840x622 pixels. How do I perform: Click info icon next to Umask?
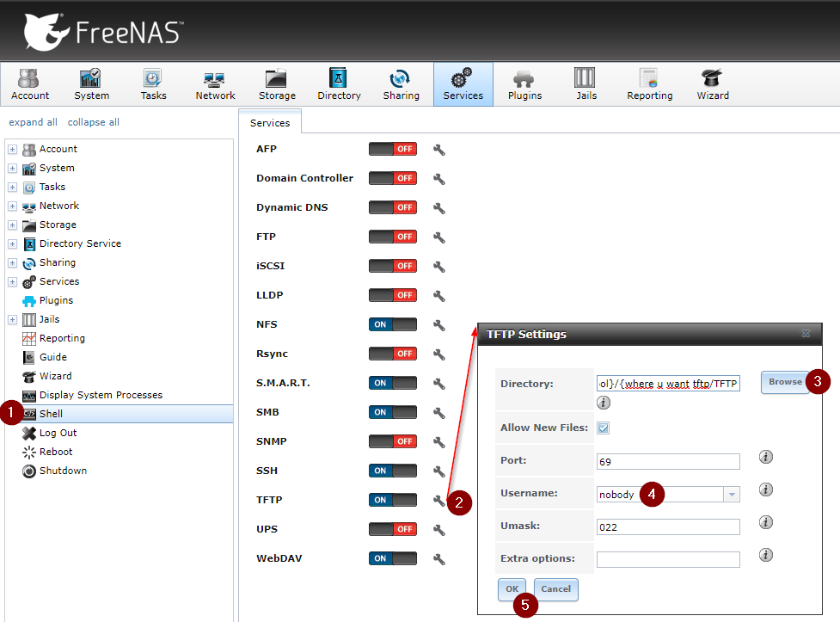pos(766,522)
